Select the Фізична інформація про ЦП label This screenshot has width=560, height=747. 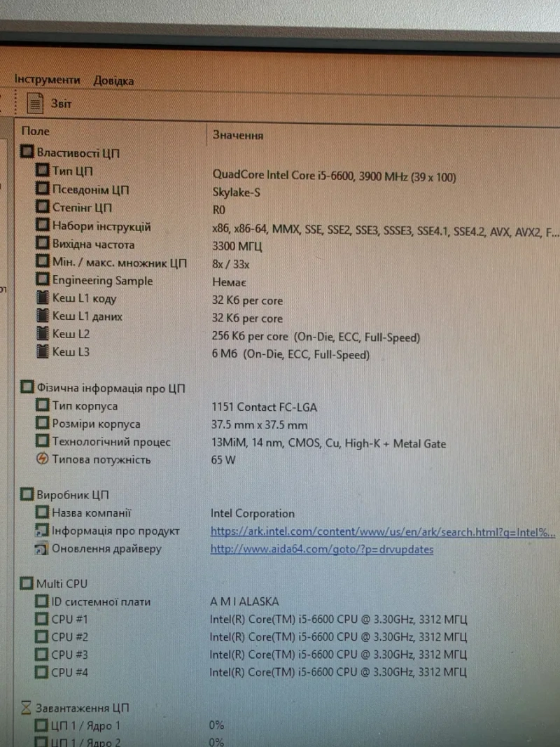point(111,389)
